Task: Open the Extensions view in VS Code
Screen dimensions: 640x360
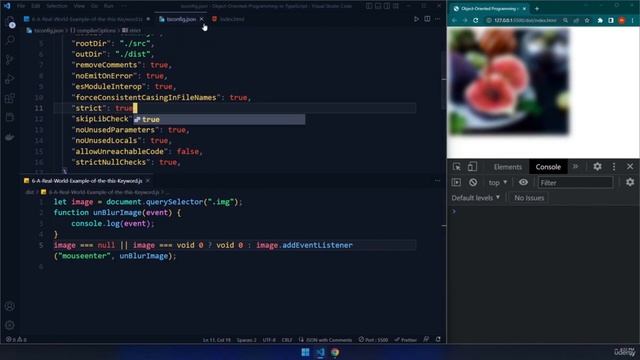Action: coord(10,98)
